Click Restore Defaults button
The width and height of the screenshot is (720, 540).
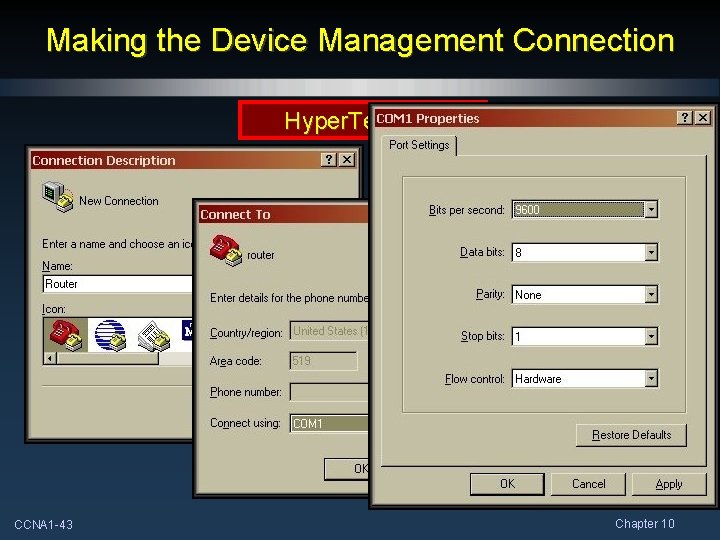(631, 435)
